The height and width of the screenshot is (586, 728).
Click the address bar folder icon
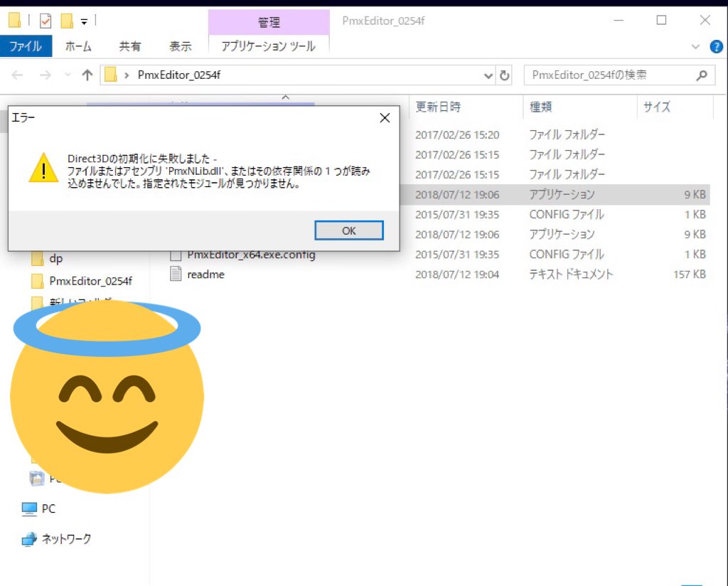(110, 75)
